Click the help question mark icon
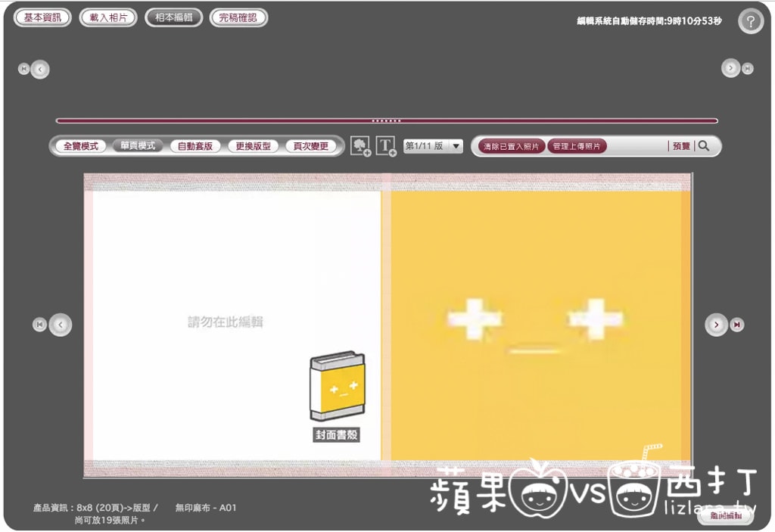Screen dimensions: 775x532 pos(750,21)
